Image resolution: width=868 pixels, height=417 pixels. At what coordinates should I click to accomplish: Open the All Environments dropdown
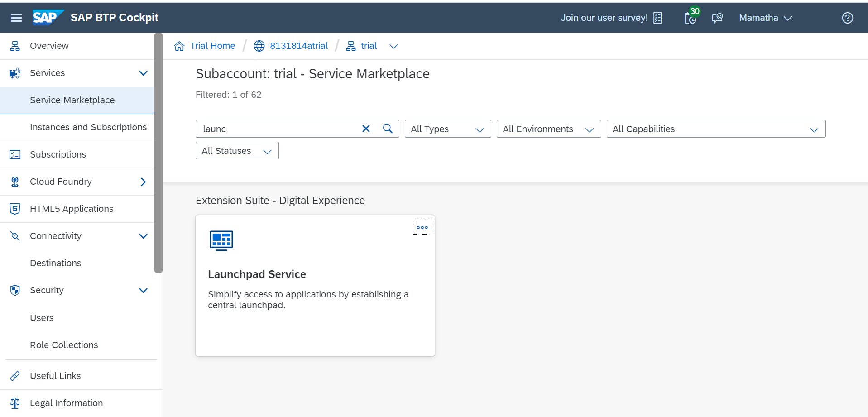coord(549,129)
